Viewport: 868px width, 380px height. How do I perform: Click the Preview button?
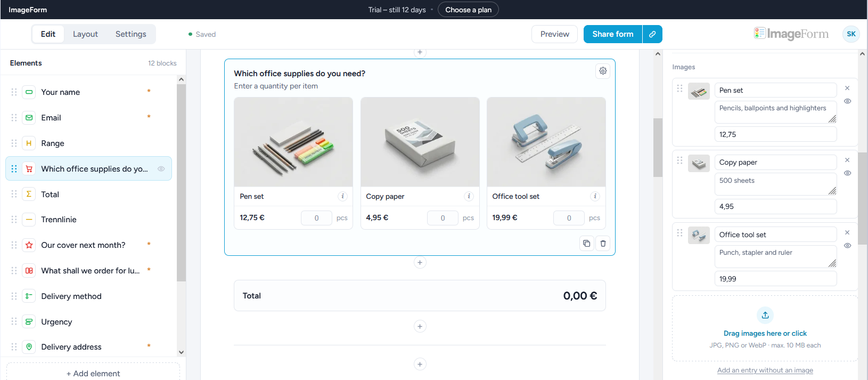554,34
